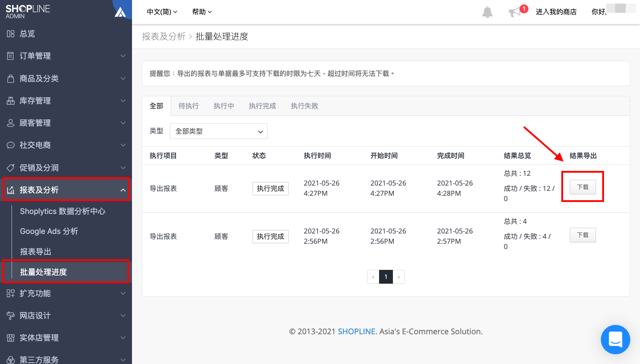Screen dimensions: 640x364
Task: Click the 结果导出 column header
Action: pyautogui.click(x=583, y=156)
